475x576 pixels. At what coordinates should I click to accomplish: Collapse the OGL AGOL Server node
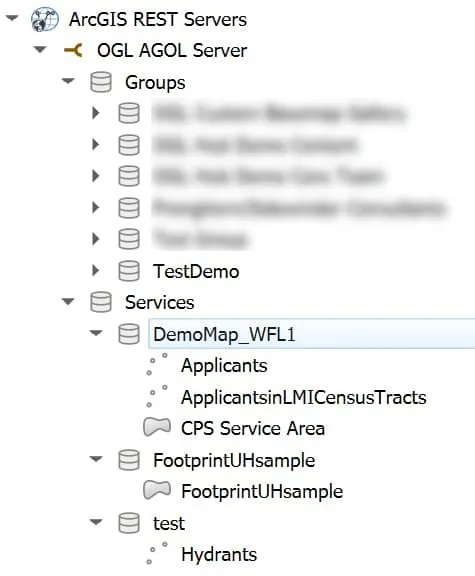(40, 49)
